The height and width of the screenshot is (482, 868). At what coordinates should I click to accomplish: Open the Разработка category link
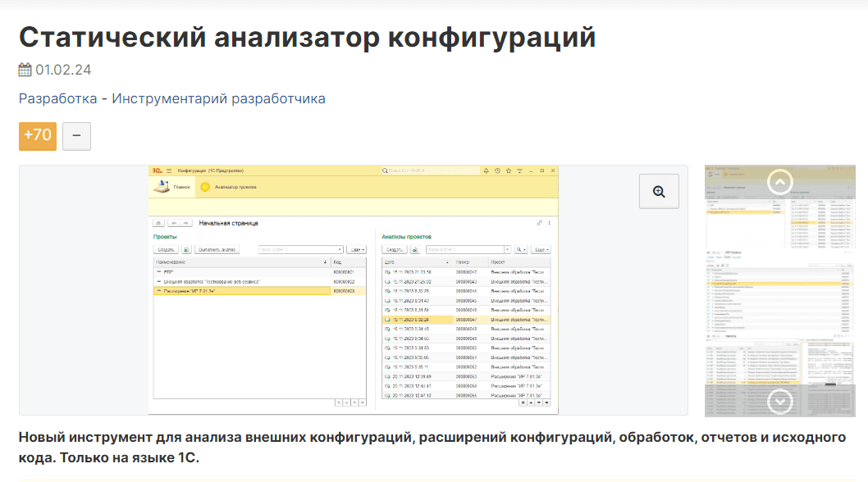coord(58,98)
